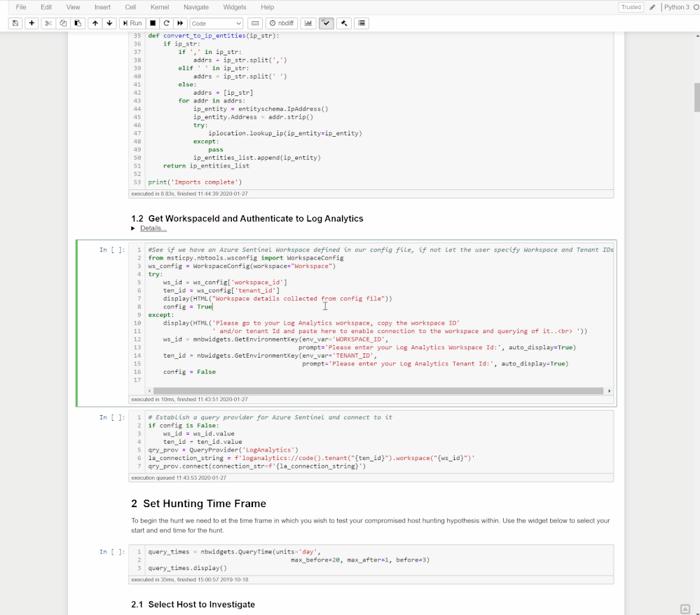Screen dimensions: 700x615
Task: Click the bar chart toolbar icon
Action: coord(308,23)
